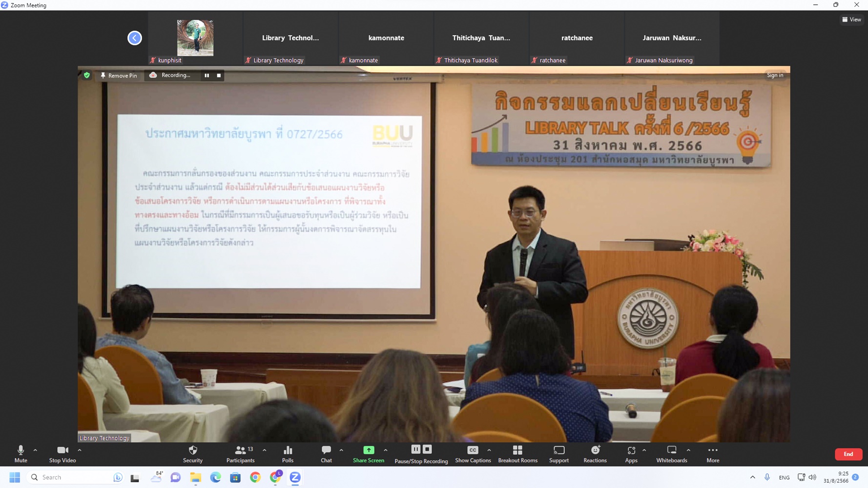Expand video options arrow beside Stop Video
The image size is (868, 488).
pos(80,450)
